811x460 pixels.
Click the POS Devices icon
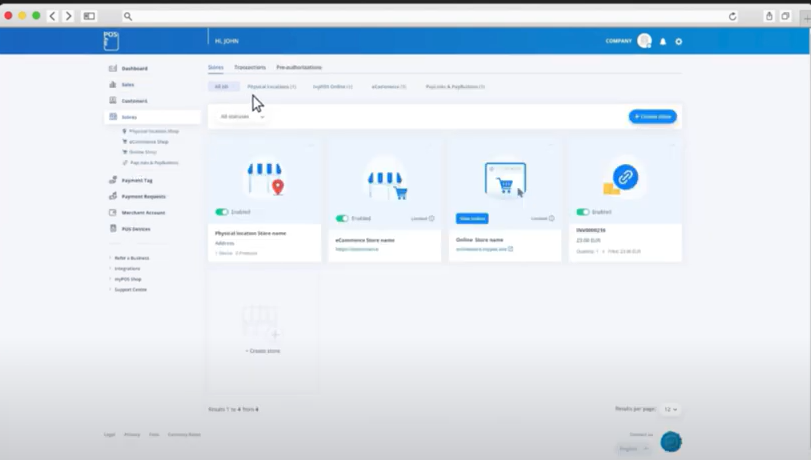(x=113, y=228)
